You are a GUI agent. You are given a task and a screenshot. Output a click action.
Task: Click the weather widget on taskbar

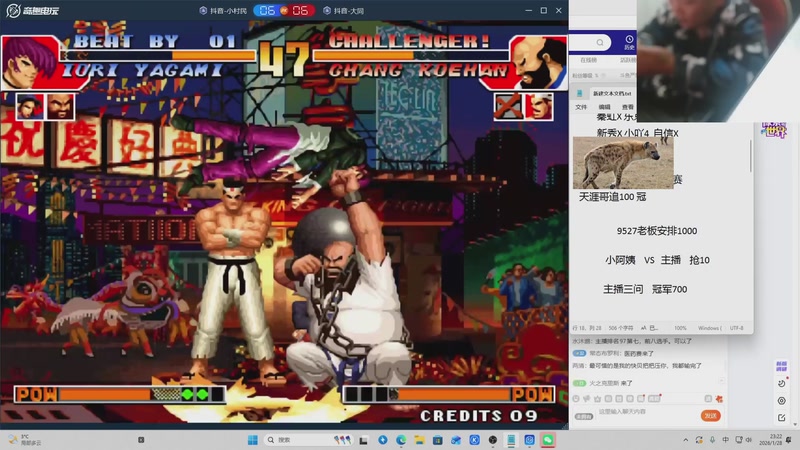[x=26, y=440]
